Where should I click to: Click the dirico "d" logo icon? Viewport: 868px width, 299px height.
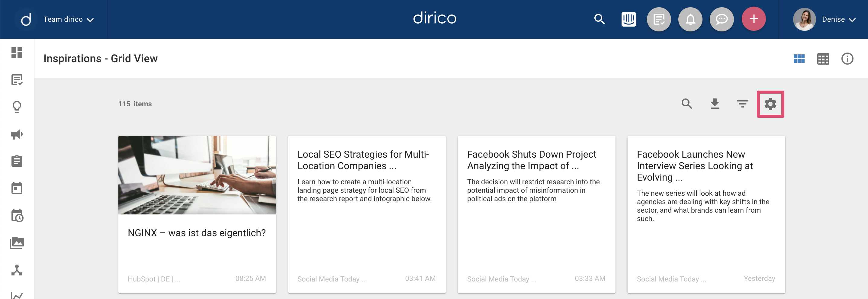26,19
